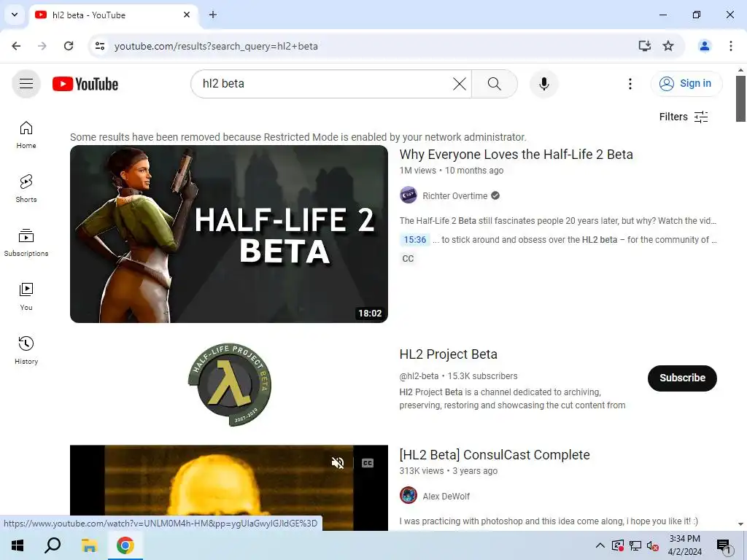Open 'Why Everyone Loves the Half-Life 2 Beta' title
The height and width of the screenshot is (560, 747).
[516, 155]
